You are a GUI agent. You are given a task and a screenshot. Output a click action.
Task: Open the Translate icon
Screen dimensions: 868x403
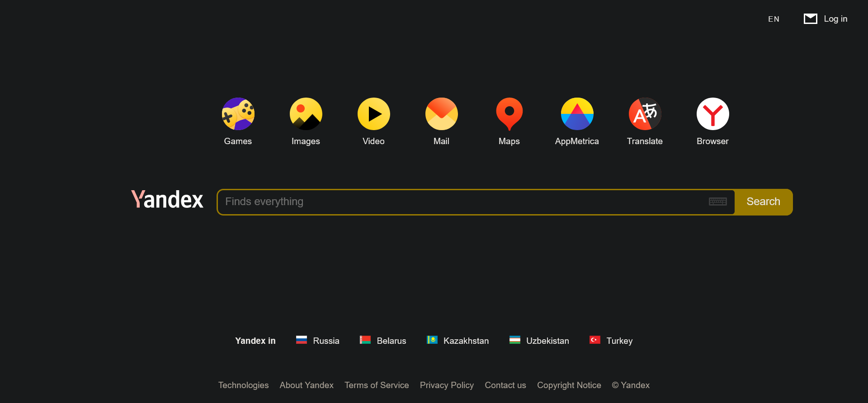tap(645, 114)
